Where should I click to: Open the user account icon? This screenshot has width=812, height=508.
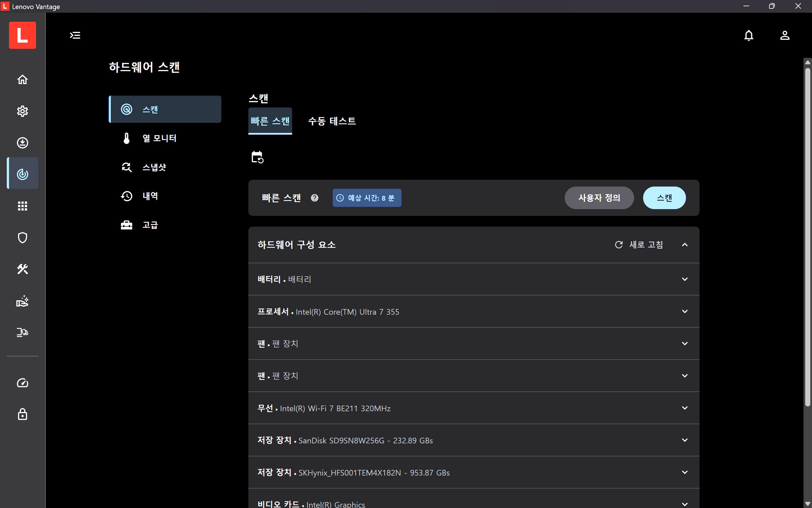coord(784,35)
